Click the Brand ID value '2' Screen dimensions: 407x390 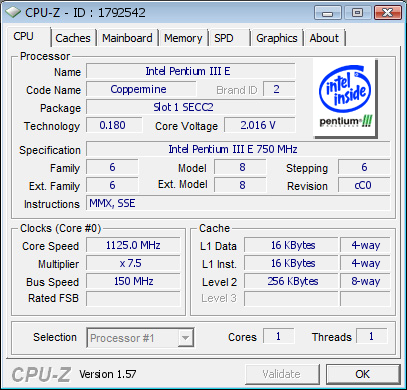tap(279, 89)
